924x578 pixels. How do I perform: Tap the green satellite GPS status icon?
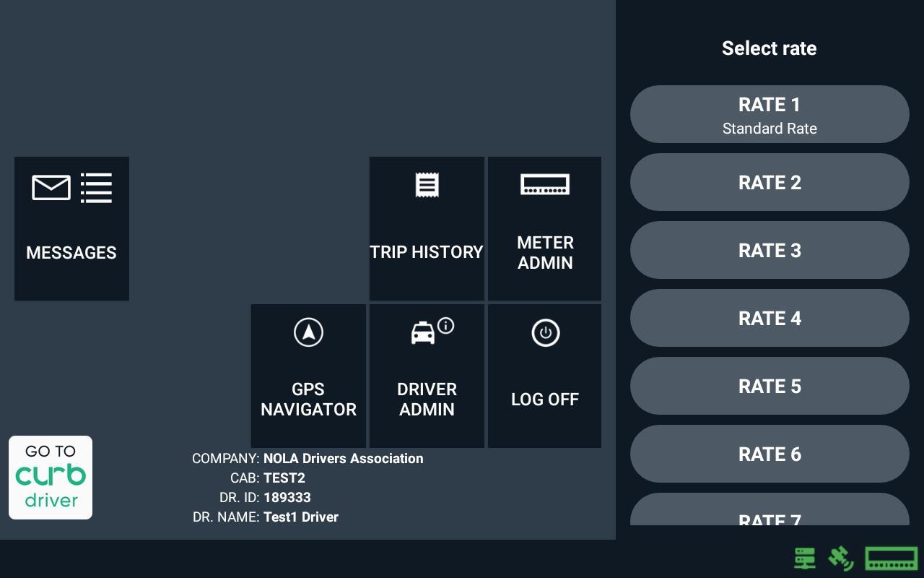[841, 558]
